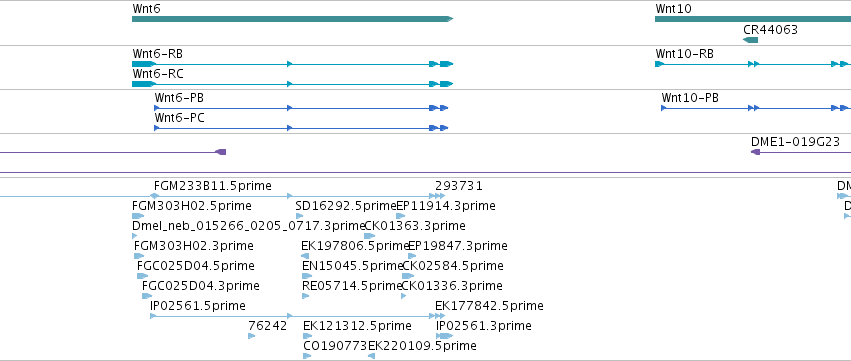
Task: Select the SD16292.5prime EST arrow
Action: click(x=299, y=216)
